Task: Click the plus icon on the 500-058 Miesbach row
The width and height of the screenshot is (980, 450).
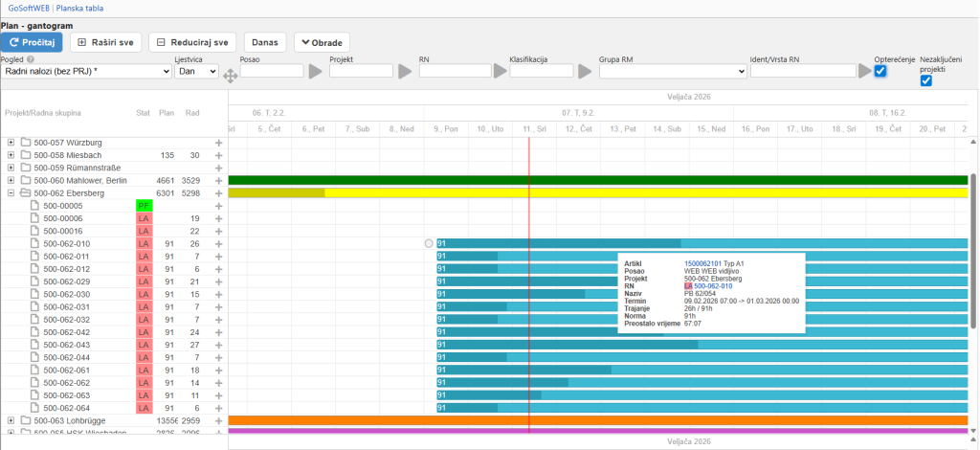Action: coord(219,155)
